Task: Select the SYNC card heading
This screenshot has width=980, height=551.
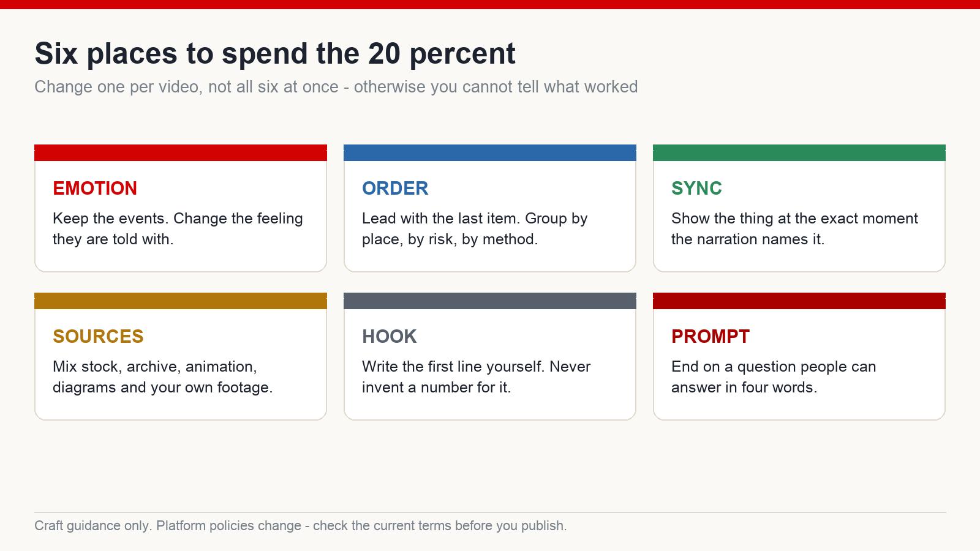Action: 696,188
